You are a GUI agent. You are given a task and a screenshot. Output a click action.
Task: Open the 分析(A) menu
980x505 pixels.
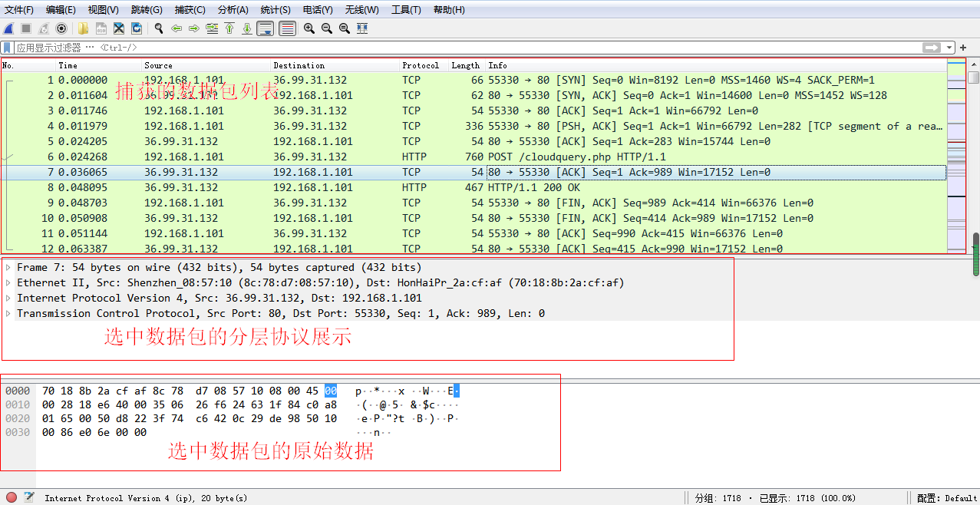pyautogui.click(x=233, y=10)
